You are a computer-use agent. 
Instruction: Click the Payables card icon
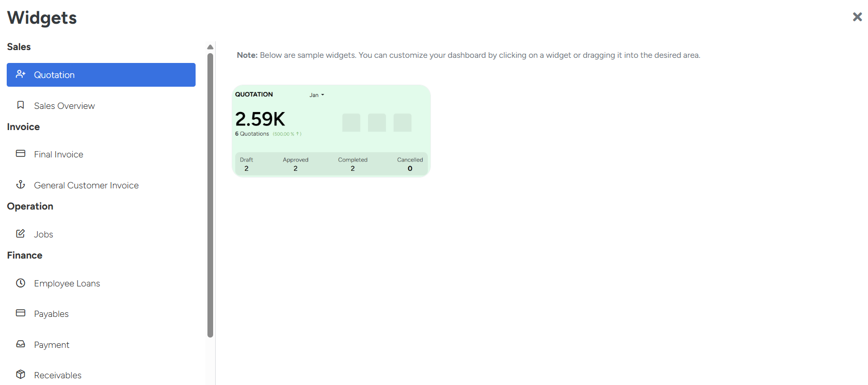(21, 313)
